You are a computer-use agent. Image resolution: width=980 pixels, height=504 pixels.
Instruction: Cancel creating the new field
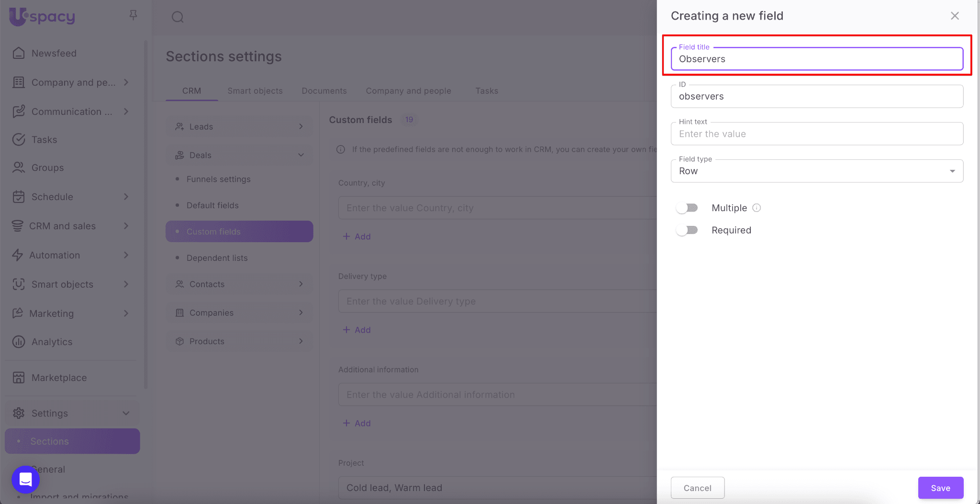tap(697, 488)
